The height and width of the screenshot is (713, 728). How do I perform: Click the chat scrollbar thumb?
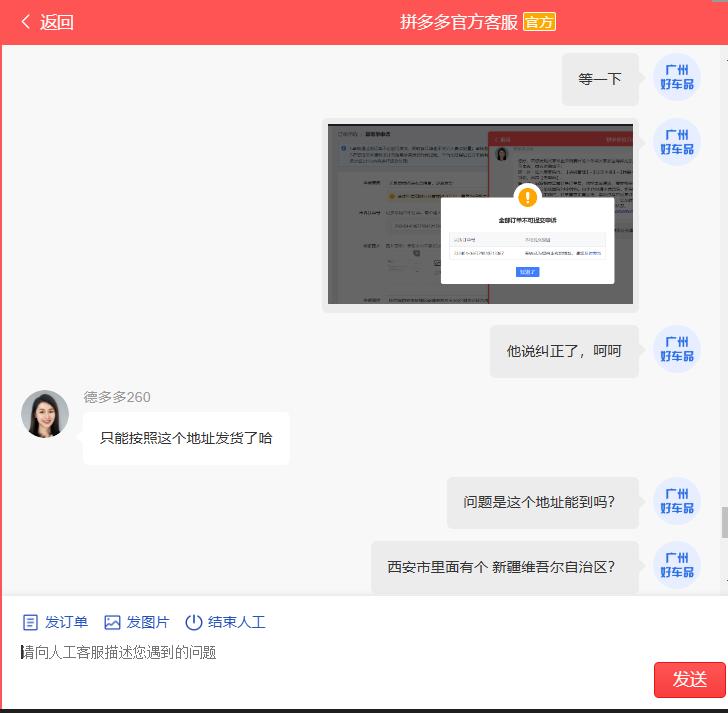coord(724,523)
